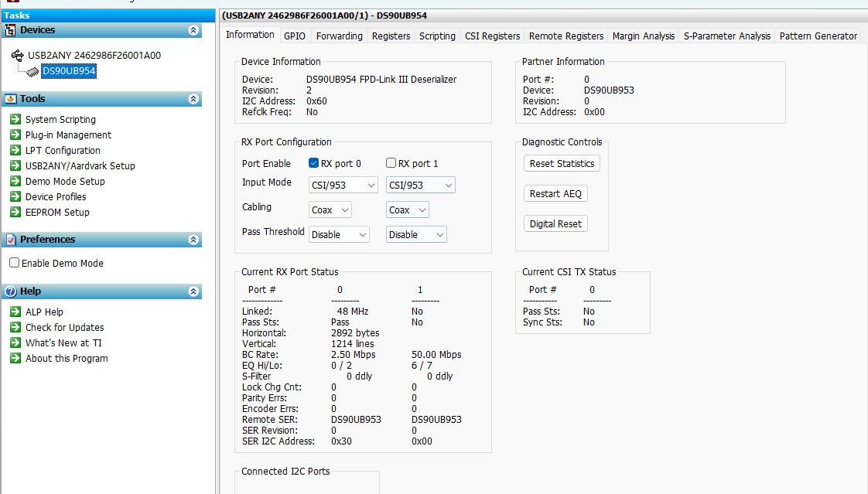Open the Scripting tab
This screenshot has height=494, width=868.
[x=437, y=36]
